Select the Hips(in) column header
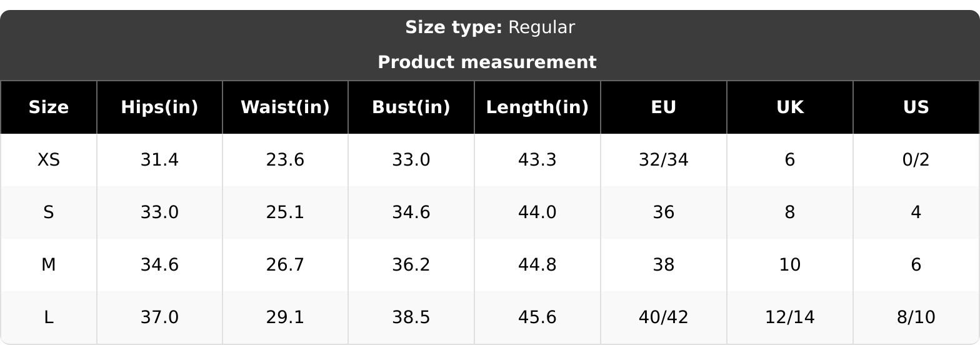 [x=159, y=107]
